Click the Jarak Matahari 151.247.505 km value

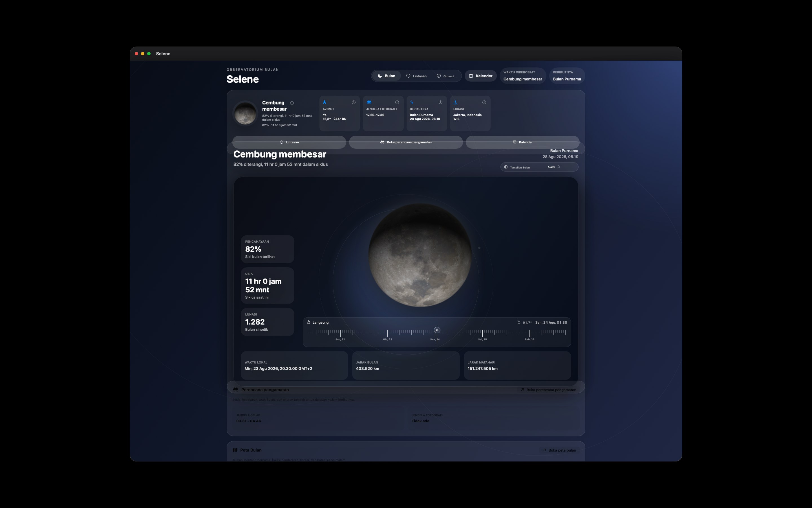[482, 369]
